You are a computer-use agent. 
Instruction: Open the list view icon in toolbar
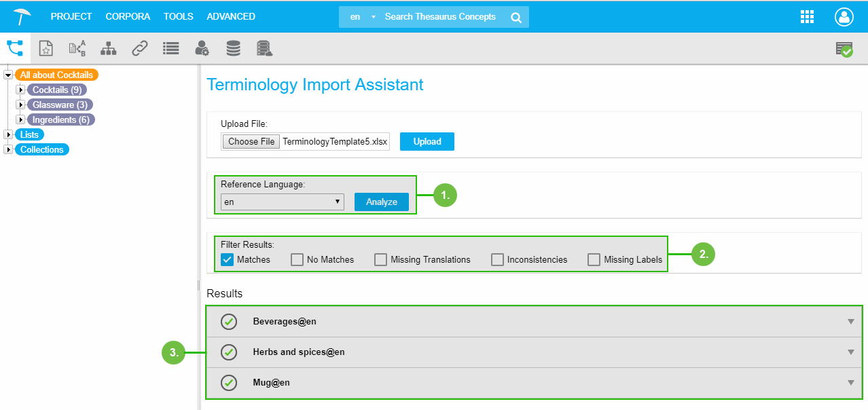click(x=170, y=48)
